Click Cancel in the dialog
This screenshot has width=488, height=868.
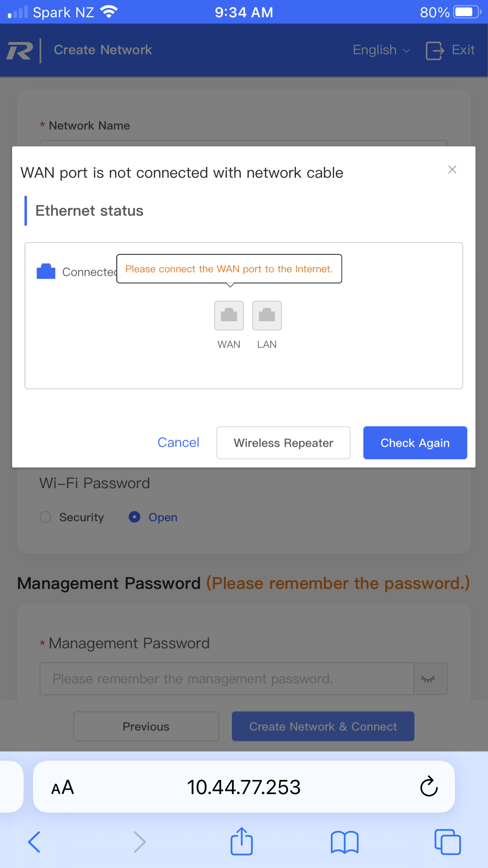pyautogui.click(x=178, y=443)
